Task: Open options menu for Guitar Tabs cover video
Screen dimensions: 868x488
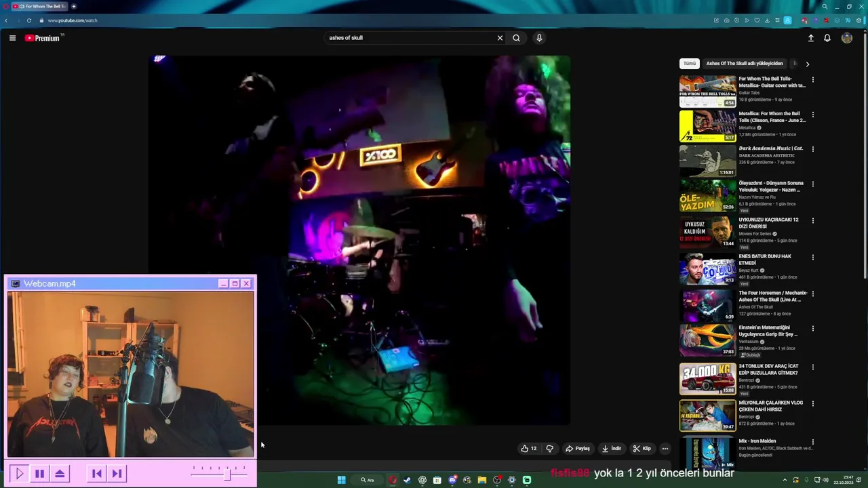Action: [812, 80]
